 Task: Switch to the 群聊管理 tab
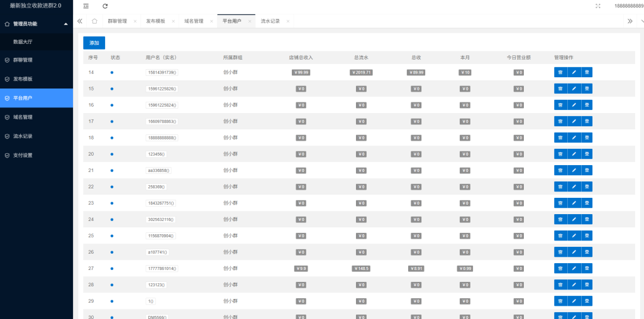[x=117, y=21]
